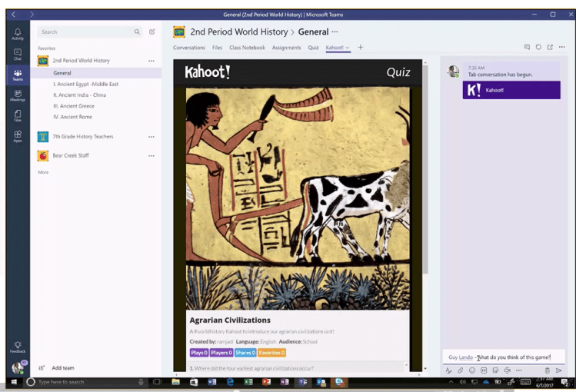Select the Bear Creek Staff team
This screenshot has height=392, width=576.
tap(71, 155)
